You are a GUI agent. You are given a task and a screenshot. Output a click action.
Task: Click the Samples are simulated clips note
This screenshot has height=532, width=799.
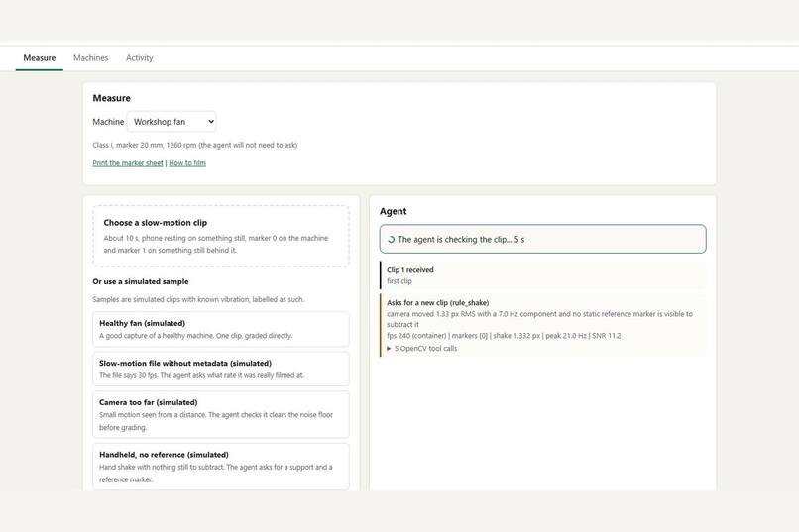[198, 299]
